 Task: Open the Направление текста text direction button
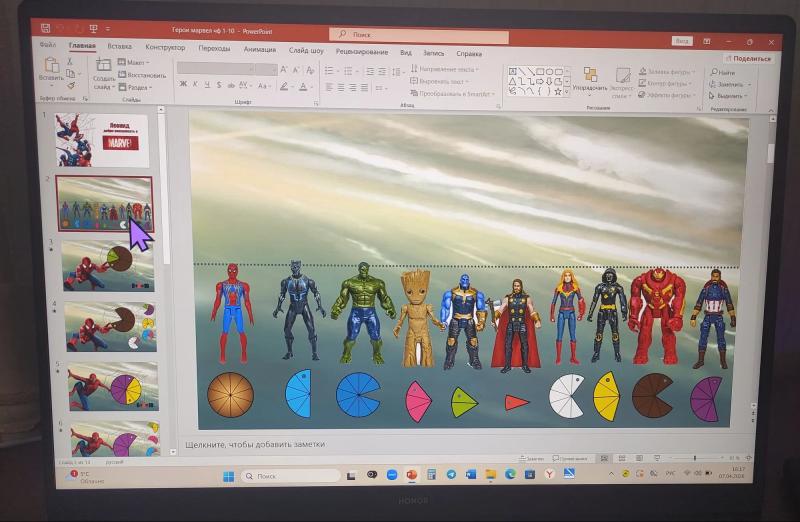click(445, 69)
